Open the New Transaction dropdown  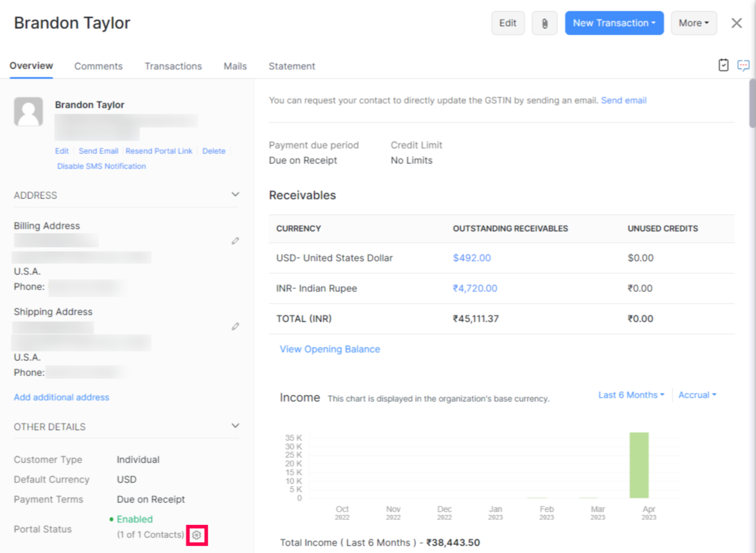[614, 23]
